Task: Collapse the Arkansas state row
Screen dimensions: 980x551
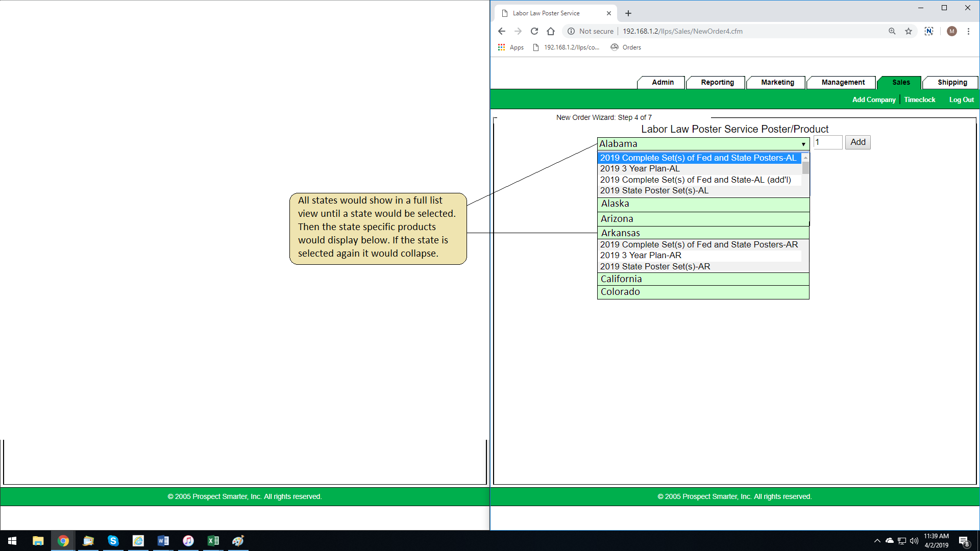Action: (703, 233)
